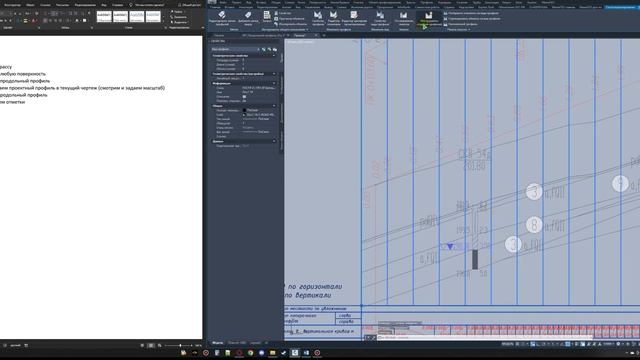
Task: Open Редактор критериев проектирования ribbon button
Action: [354, 18]
